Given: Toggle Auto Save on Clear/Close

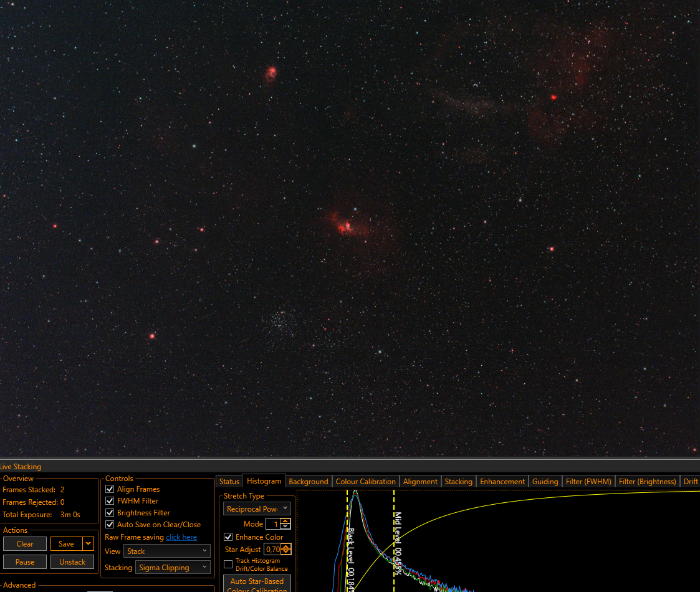Looking at the screenshot, I should click(x=109, y=525).
